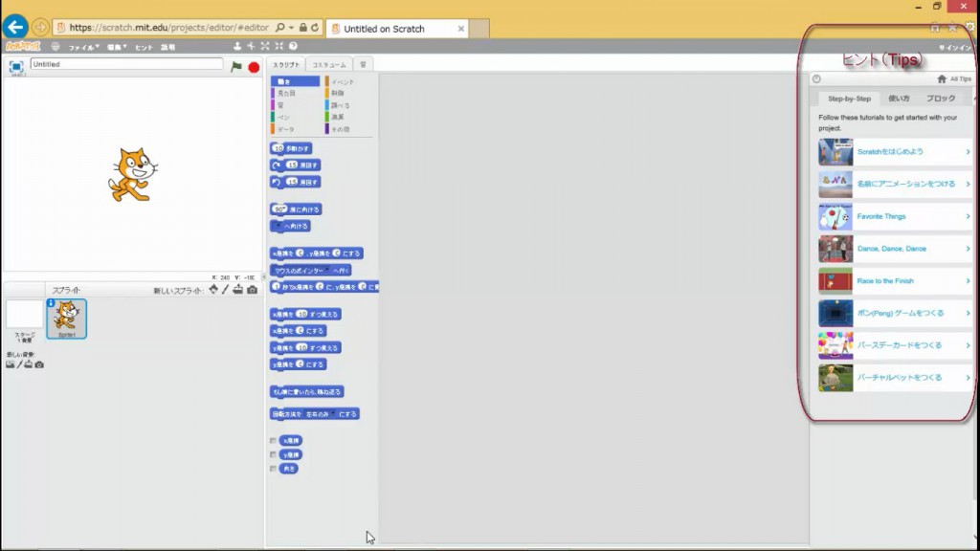This screenshot has height=551, width=980.
Task: Click the home icon for All Tips
Action: [942, 79]
